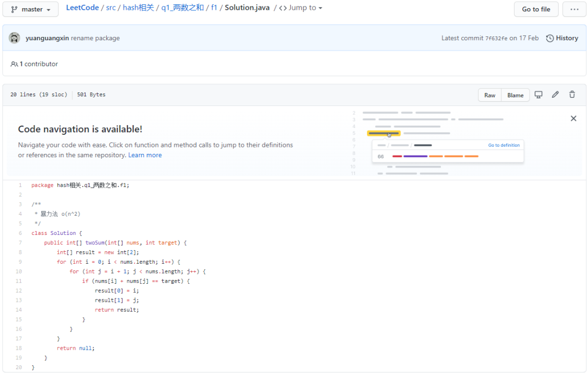
Task: Open the master branch dropdown
Action: point(30,10)
